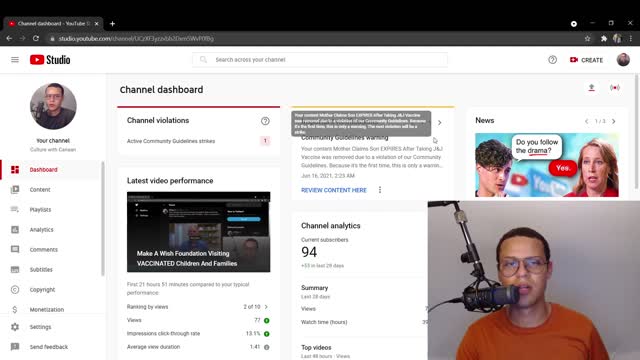640x360 pixels.
Task: Click the Views green indicator icon
Action: click(267, 320)
